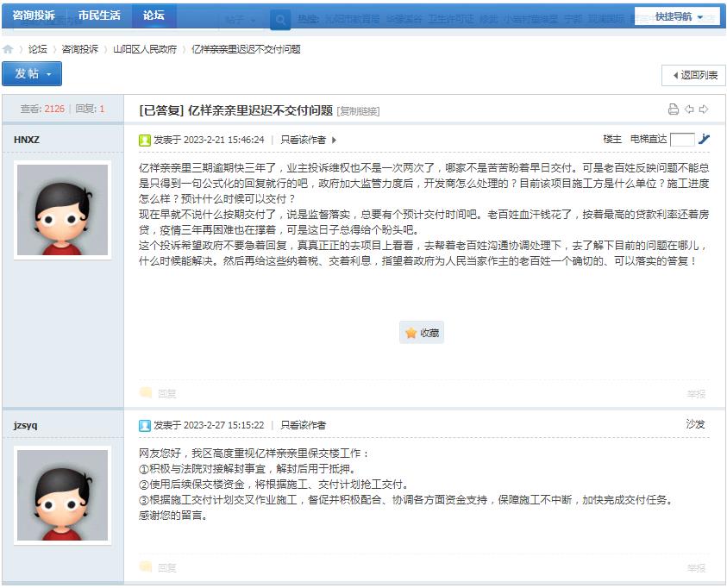Screen dimensions: 727x588
Task: Click the 返回列表 button
Action: (x=693, y=76)
